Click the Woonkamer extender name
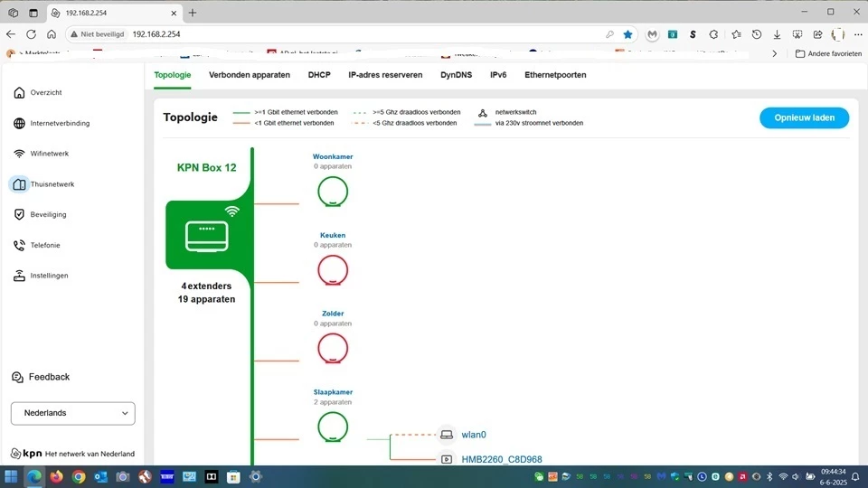Image resolution: width=868 pixels, height=488 pixels. (x=333, y=156)
